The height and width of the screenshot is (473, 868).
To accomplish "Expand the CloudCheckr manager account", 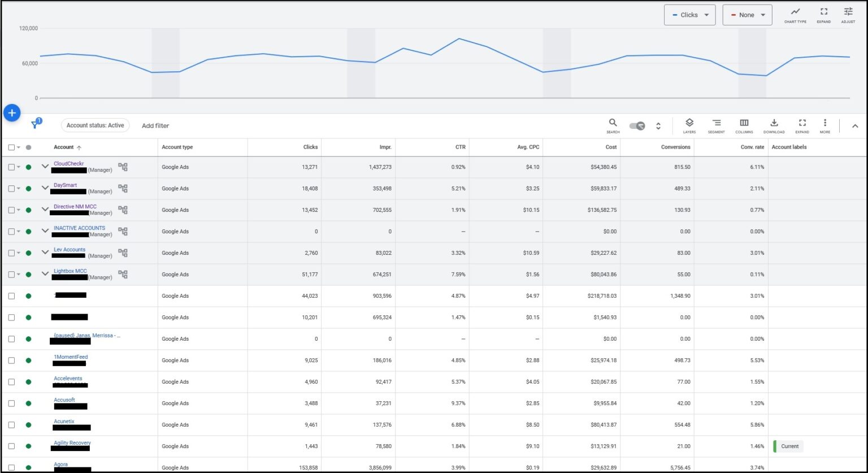I will 45,167.
